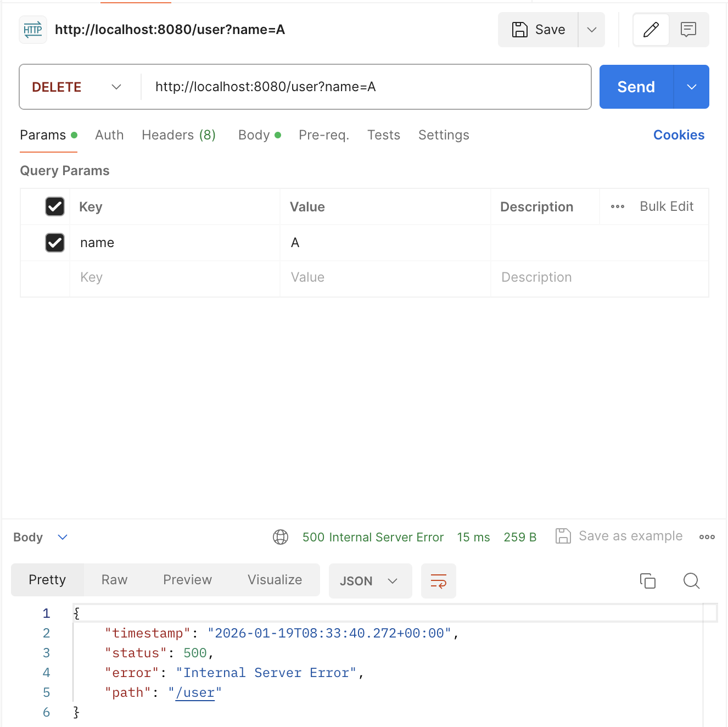
Task: Click the status 500 value in JSON
Action: point(195,653)
